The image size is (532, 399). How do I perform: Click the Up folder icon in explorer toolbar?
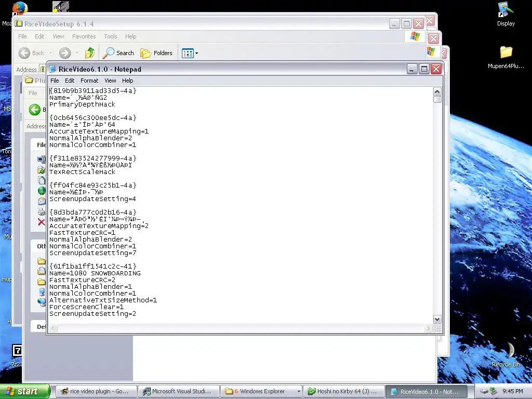point(90,53)
